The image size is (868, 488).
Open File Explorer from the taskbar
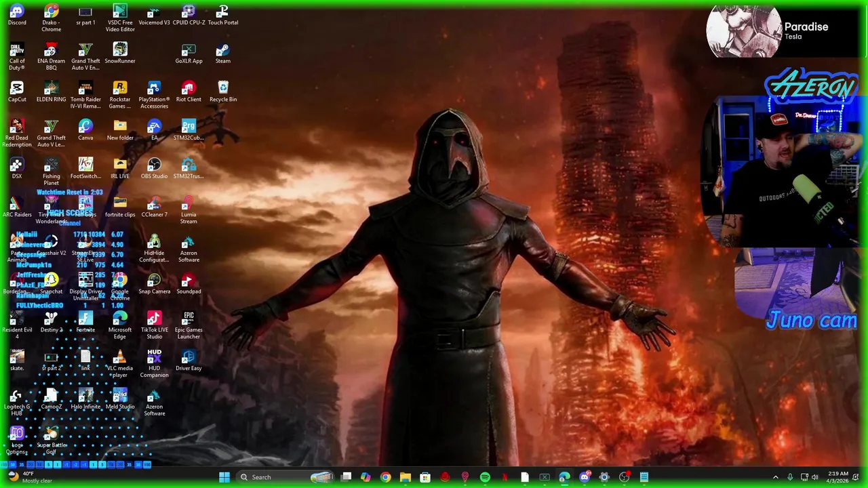pyautogui.click(x=405, y=477)
